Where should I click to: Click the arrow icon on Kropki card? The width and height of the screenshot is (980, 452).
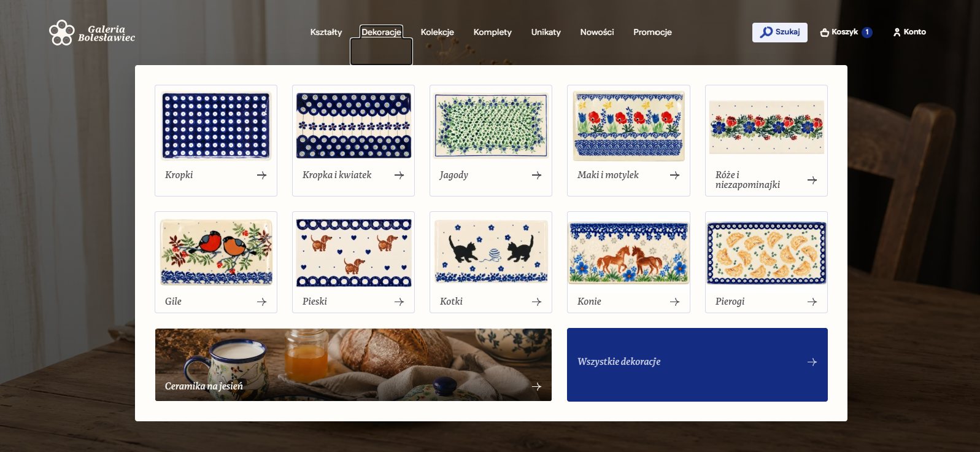pyautogui.click(x=261, y=175)
